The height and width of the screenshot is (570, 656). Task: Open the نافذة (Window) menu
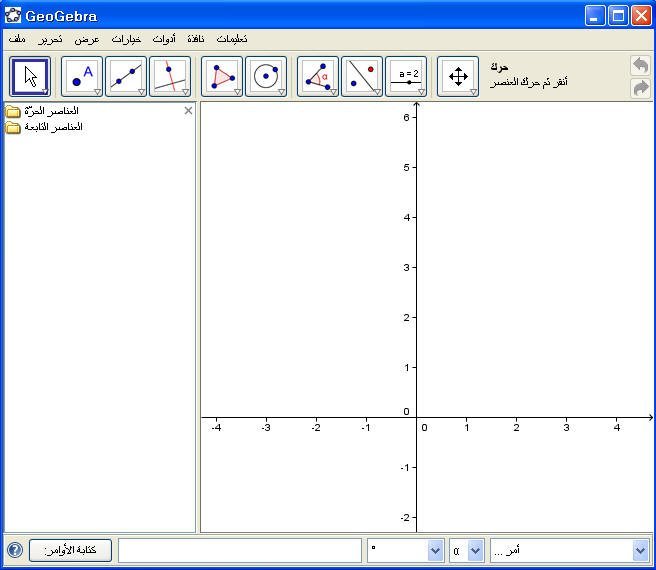[x=196, y=39]
